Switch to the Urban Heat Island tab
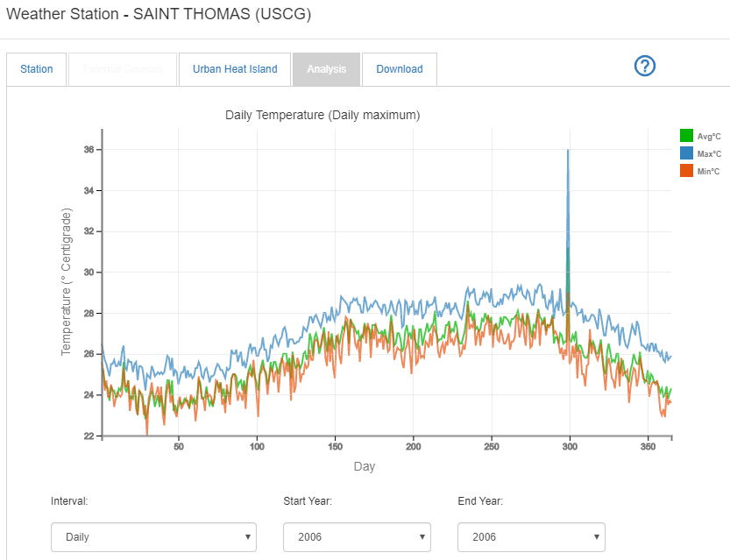Screen dimensions: 730x560 [234, 68]
